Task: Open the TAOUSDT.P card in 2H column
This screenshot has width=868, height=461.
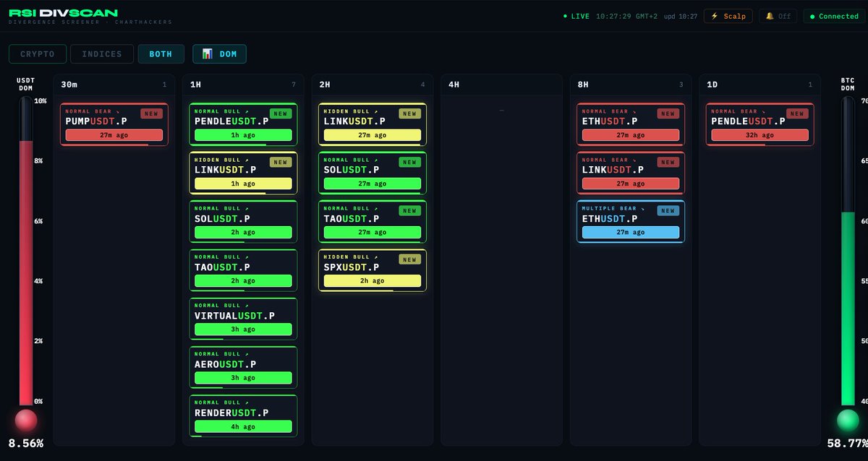Action: (373, 221)
